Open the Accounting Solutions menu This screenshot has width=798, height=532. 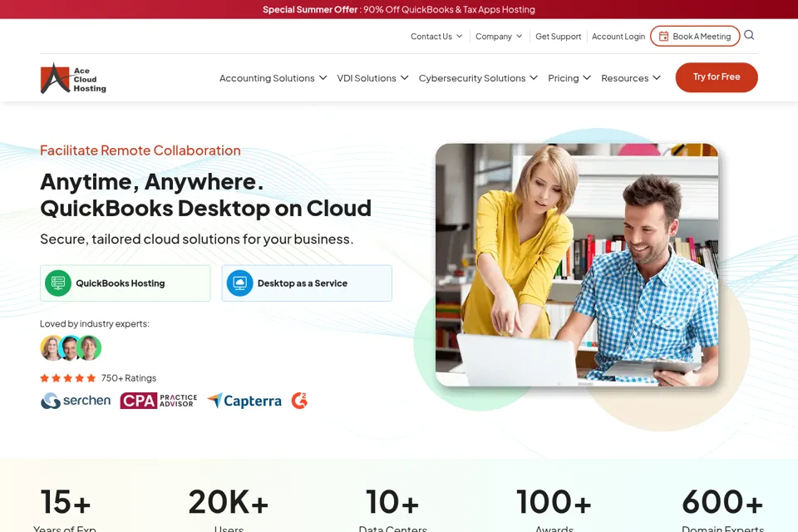[x=273, y=78]
